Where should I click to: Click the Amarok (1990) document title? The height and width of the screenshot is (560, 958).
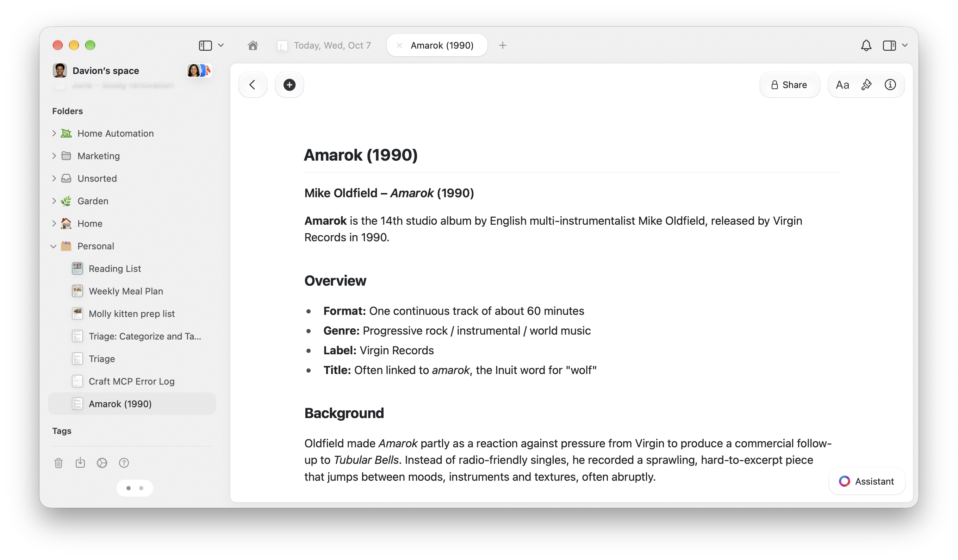(x=361, y=155)
